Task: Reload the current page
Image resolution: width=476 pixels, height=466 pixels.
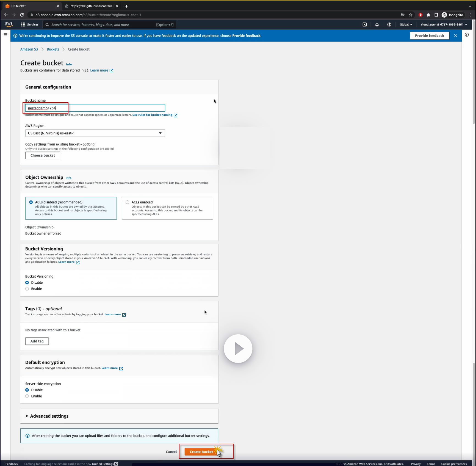Action: point(22,15)
